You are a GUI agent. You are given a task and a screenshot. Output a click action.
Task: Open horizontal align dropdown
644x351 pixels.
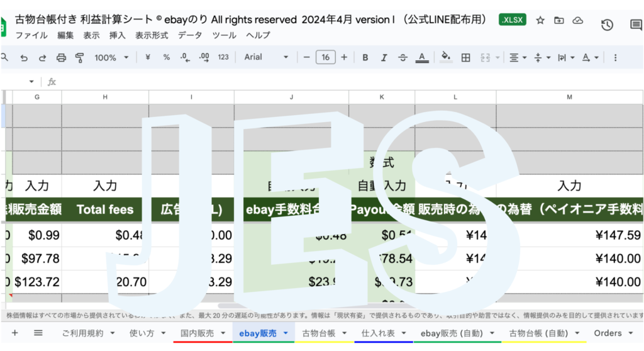pyautogui.click(x=518, y=57)
